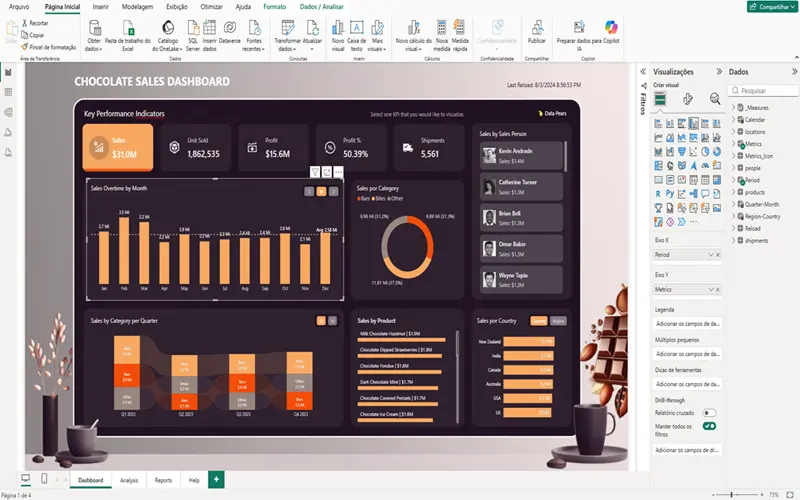Expand the products table

pos(734,192)
